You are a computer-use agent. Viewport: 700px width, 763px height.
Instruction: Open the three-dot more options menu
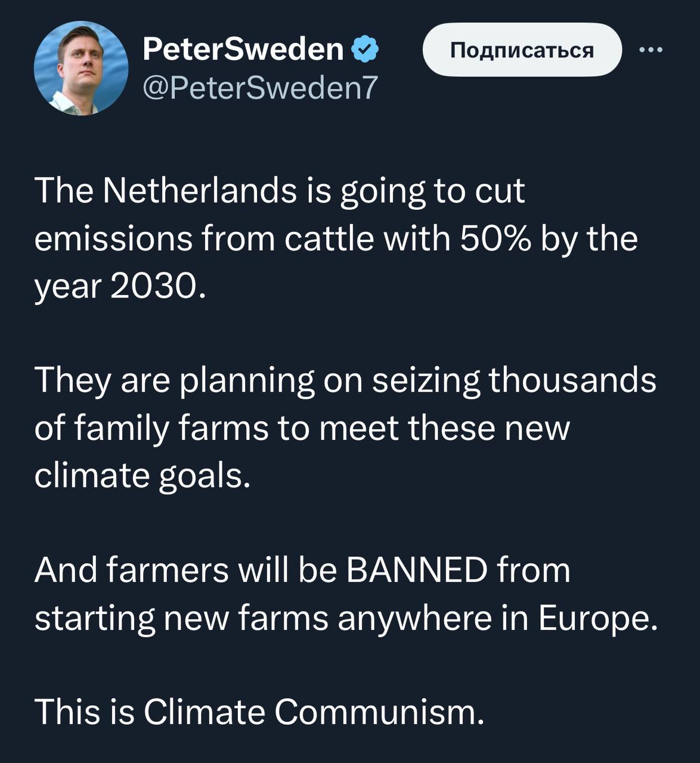(651, 50)
